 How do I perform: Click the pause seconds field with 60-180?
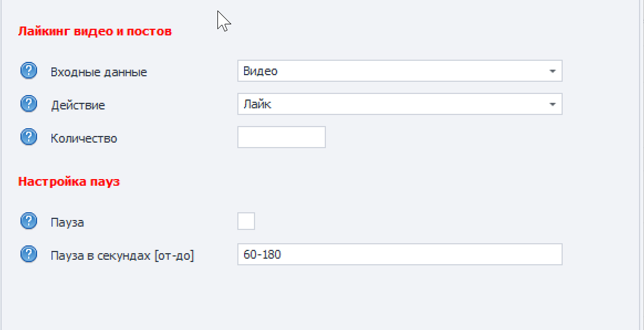[399, 255]
